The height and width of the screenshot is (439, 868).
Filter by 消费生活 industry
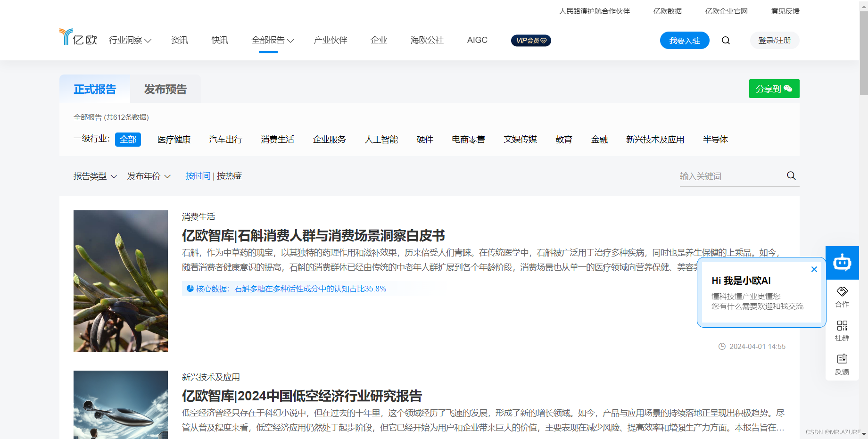278,140
